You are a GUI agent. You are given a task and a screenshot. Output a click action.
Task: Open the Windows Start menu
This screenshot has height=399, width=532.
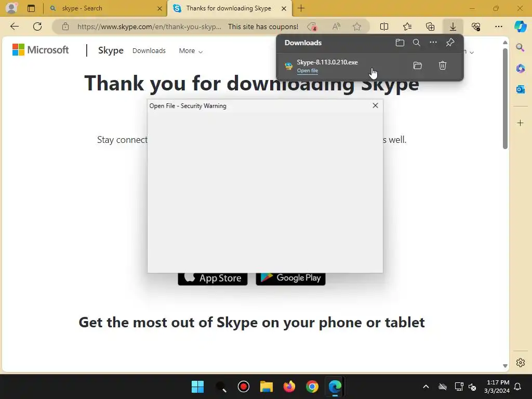(x=197, y=387)
